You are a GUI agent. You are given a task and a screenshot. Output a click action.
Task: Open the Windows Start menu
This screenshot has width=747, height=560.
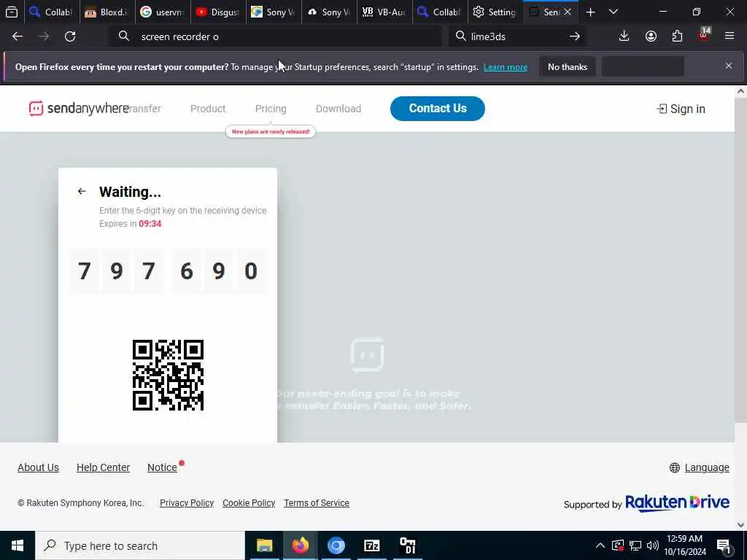tap(18, 545)
